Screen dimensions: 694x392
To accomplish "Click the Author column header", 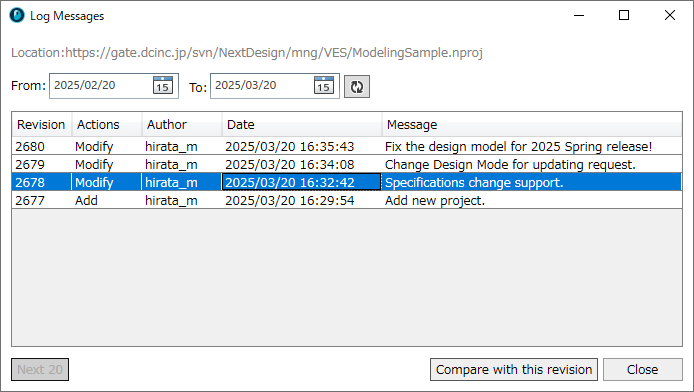I will point(181,125).
